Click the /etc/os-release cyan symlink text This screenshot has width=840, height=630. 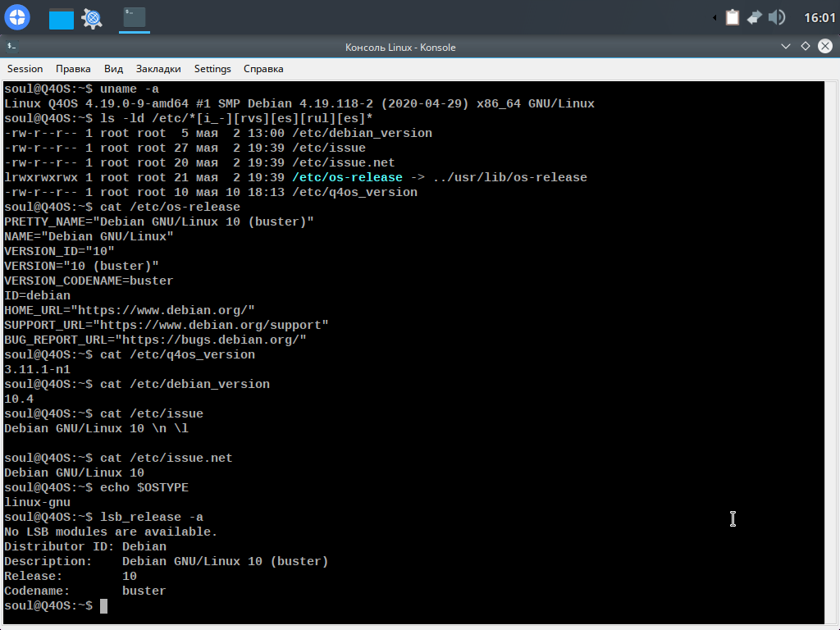point(348,177)
